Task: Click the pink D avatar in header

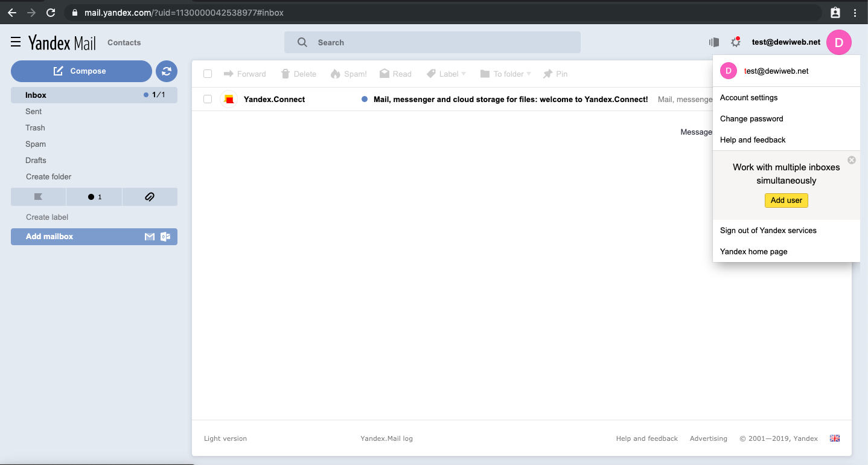Action: tap(838, 42)
